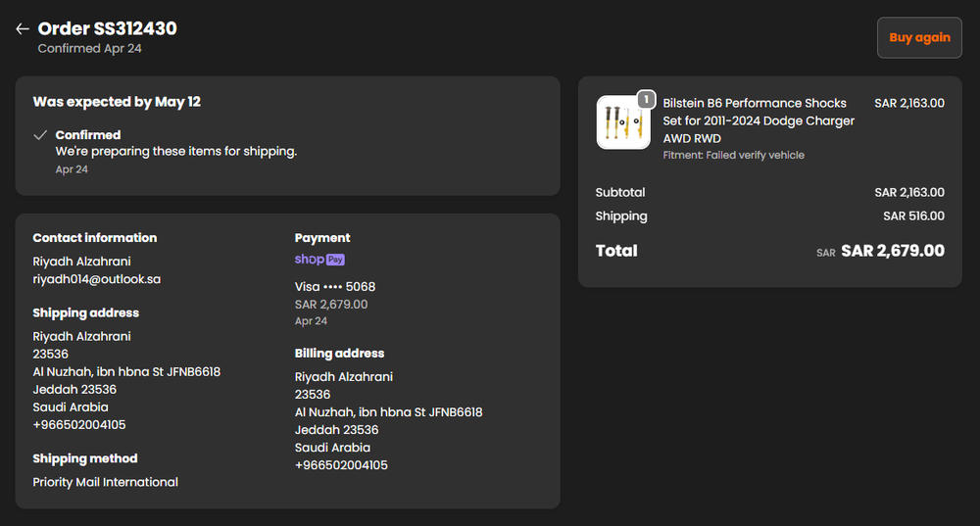Click the Contact information heading

[x=95, y=238]
